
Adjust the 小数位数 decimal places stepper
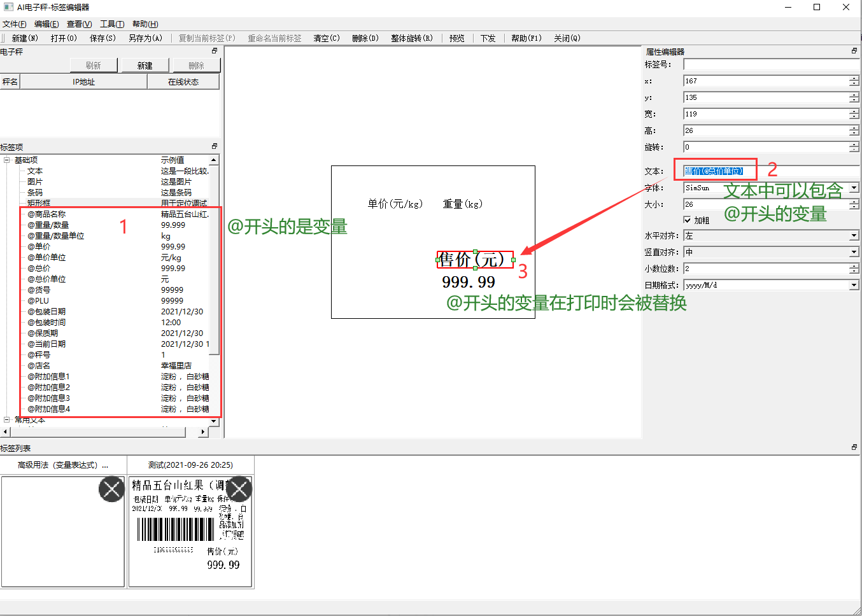point(854,269)
